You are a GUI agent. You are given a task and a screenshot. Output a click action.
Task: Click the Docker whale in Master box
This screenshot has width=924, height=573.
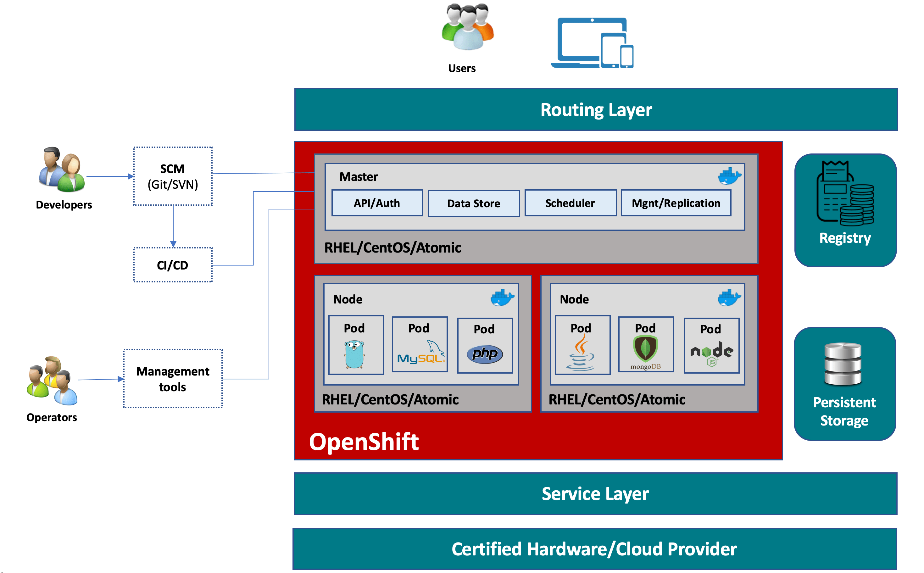pyautogui.click(x=729, y=176)
